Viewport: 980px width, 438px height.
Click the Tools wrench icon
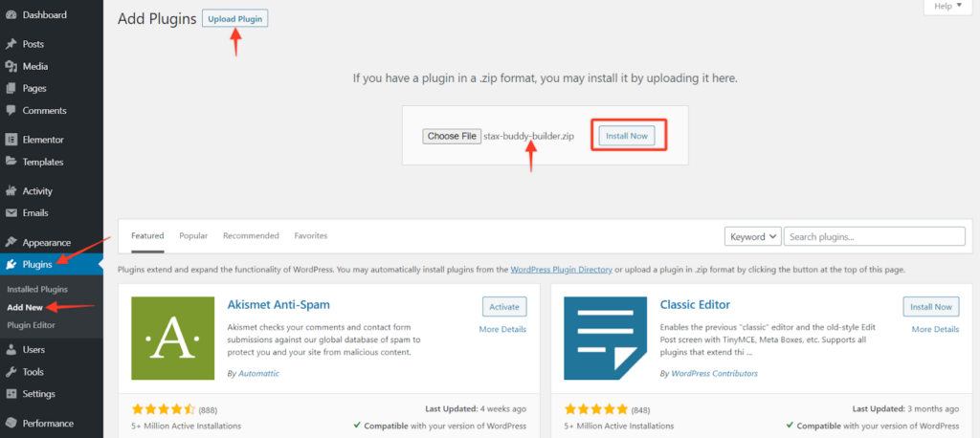click(x=11, y=372)
